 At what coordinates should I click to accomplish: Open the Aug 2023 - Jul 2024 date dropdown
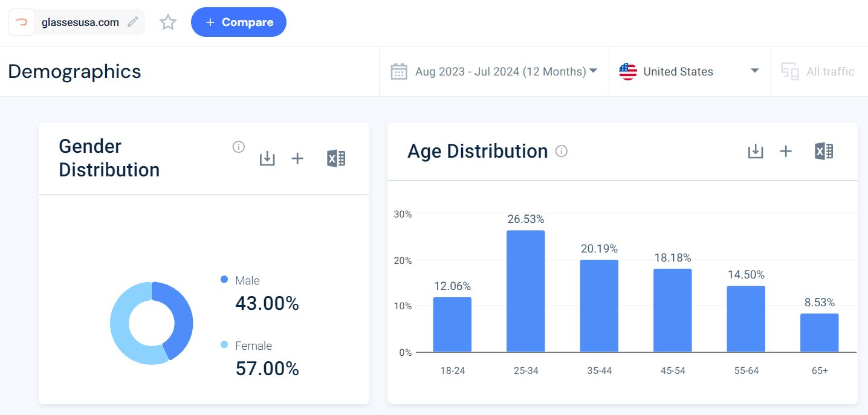click(x=502, y=71)
